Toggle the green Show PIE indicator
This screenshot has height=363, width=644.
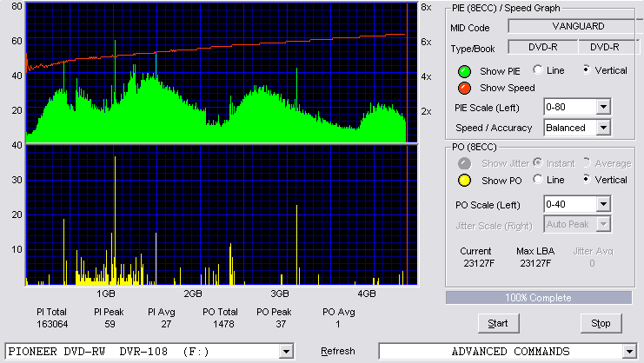[x=464, y=71]
